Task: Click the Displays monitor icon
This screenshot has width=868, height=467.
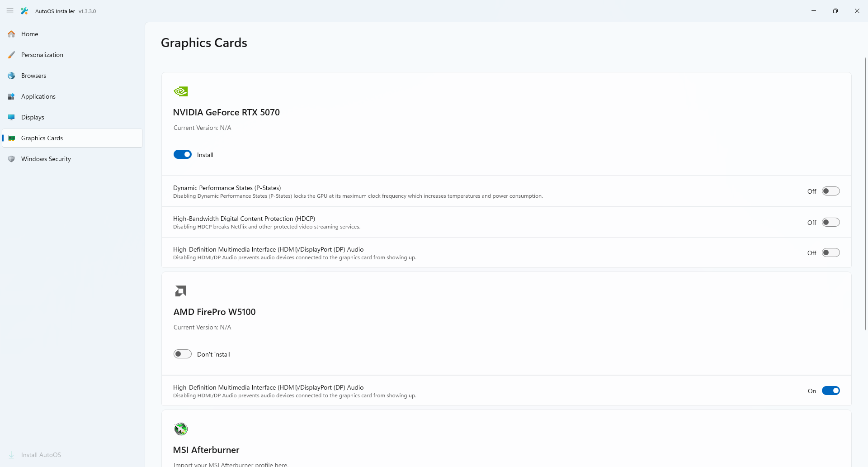Action: pyautogui.click(x=11, y=117)
